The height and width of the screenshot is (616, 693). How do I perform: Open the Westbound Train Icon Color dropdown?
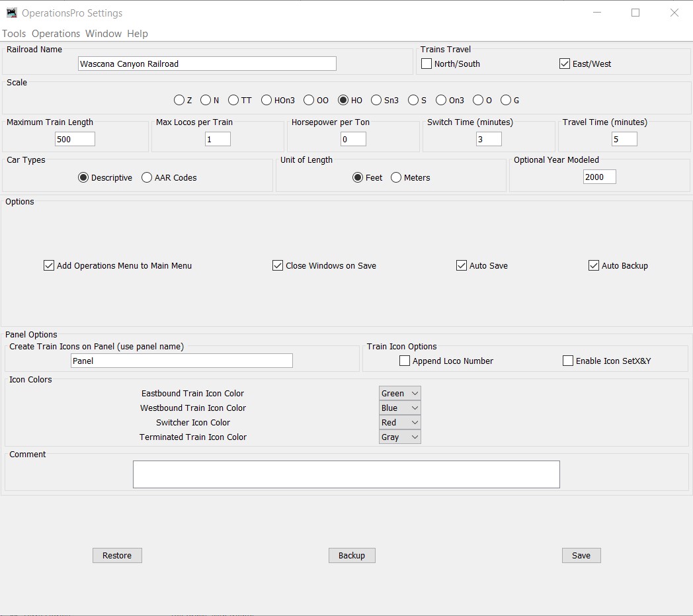pyautogui.click(x=399, y=408)
